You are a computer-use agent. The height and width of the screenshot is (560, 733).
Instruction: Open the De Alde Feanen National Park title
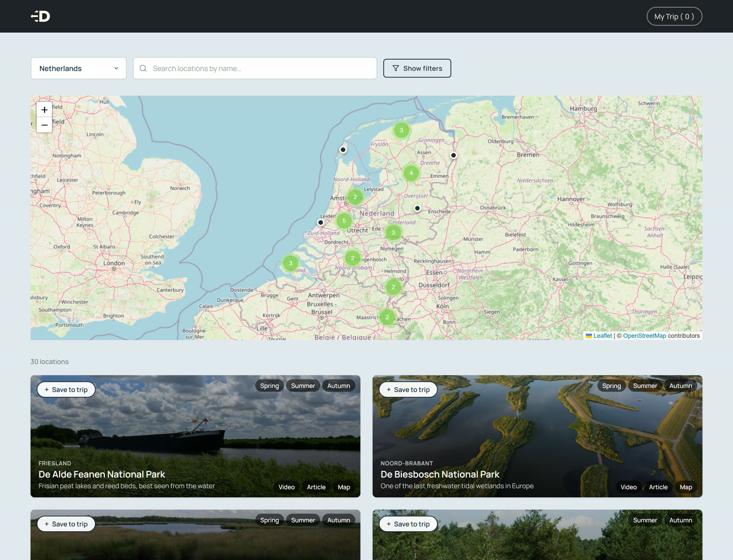tap(102, 474)
